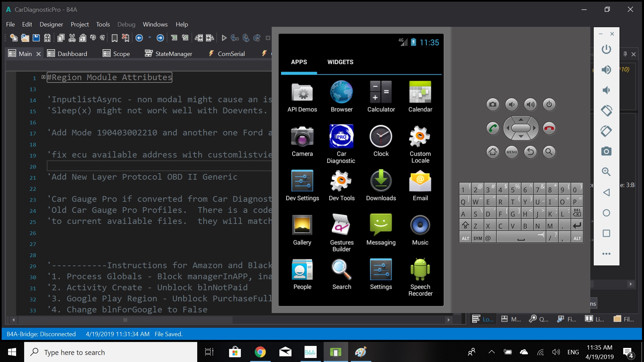Viewport: 644px width, 362px height.
Task: Click the Run (play) toolbar icon
Action: coord(224,38)
